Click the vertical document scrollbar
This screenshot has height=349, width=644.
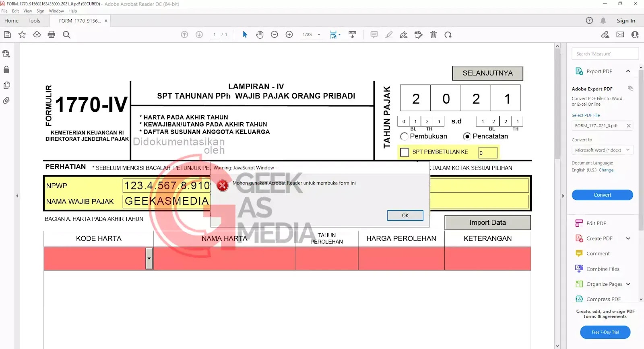coord(557,105)
